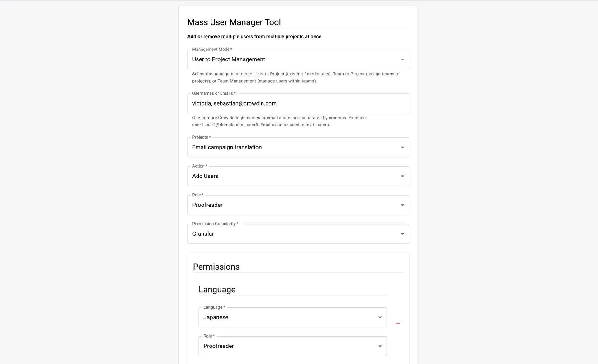The height and width of the screenshot is (364, 598).
Task: Open the Action selector showing Add Users
Action: point(280,176)
